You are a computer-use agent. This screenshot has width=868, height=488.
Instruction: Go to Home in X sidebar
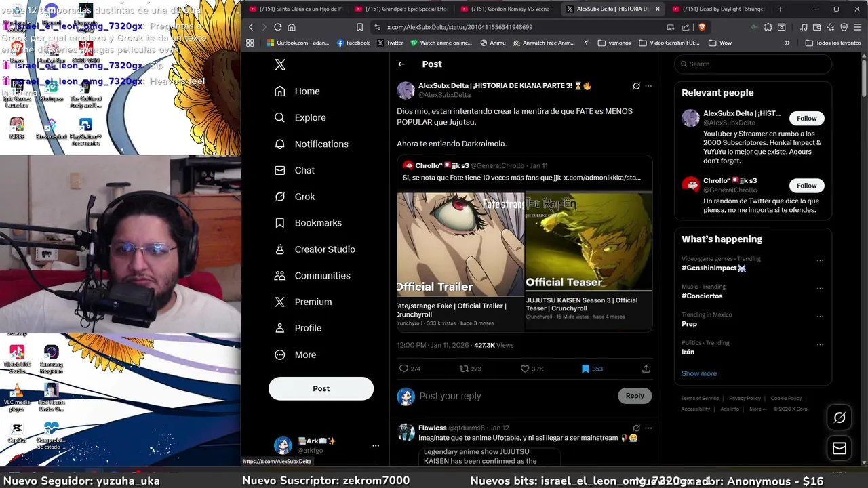point(297,91)
